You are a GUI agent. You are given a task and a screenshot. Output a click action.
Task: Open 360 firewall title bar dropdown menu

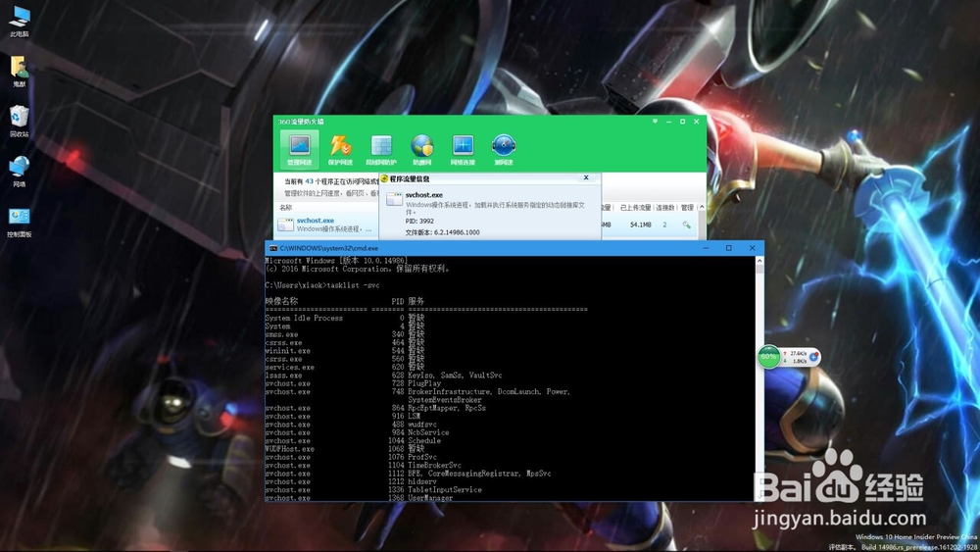click(655, 122)
